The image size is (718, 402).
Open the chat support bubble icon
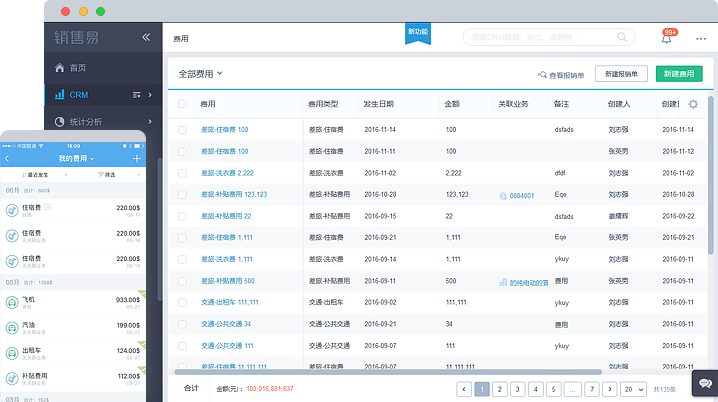tap(705, 383)
